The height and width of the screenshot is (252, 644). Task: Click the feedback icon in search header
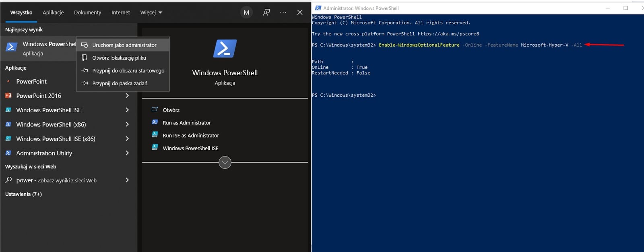click(x=266, y=12)
